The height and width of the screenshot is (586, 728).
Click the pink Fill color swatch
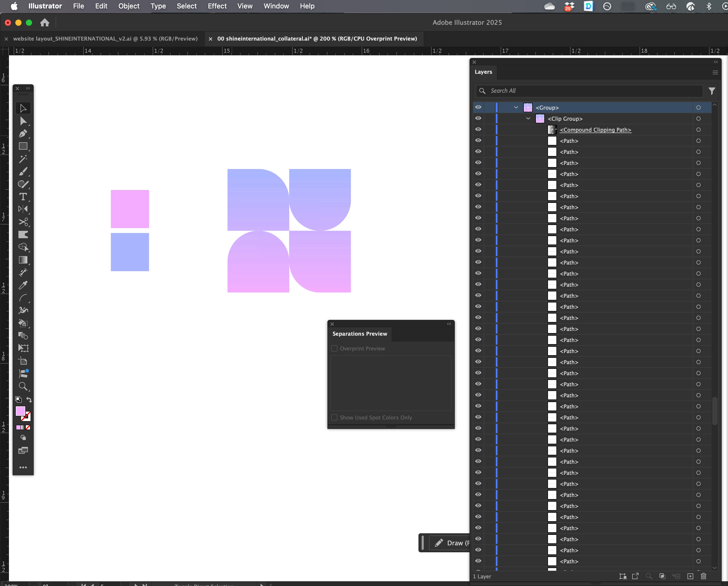click(x=20, y=411)
